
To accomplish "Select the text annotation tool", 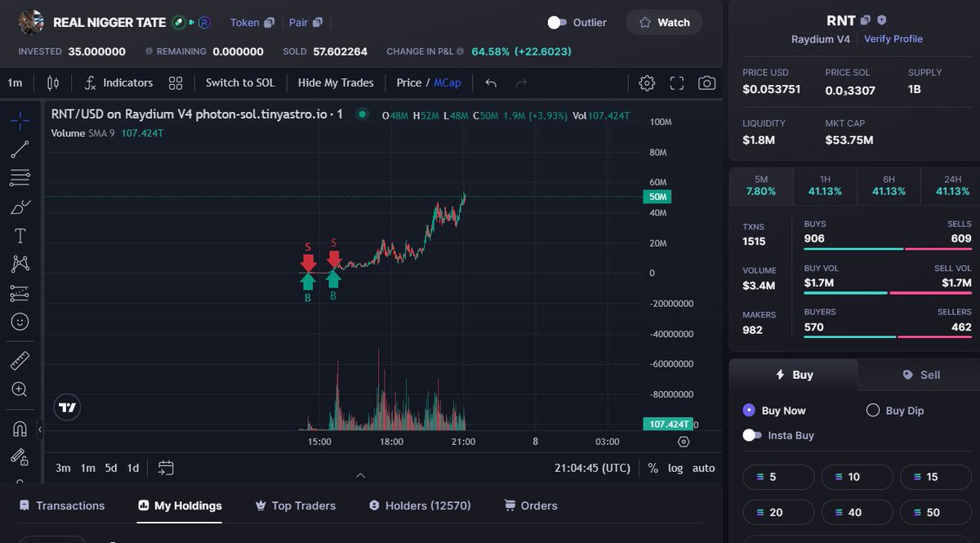I will 20,235.
